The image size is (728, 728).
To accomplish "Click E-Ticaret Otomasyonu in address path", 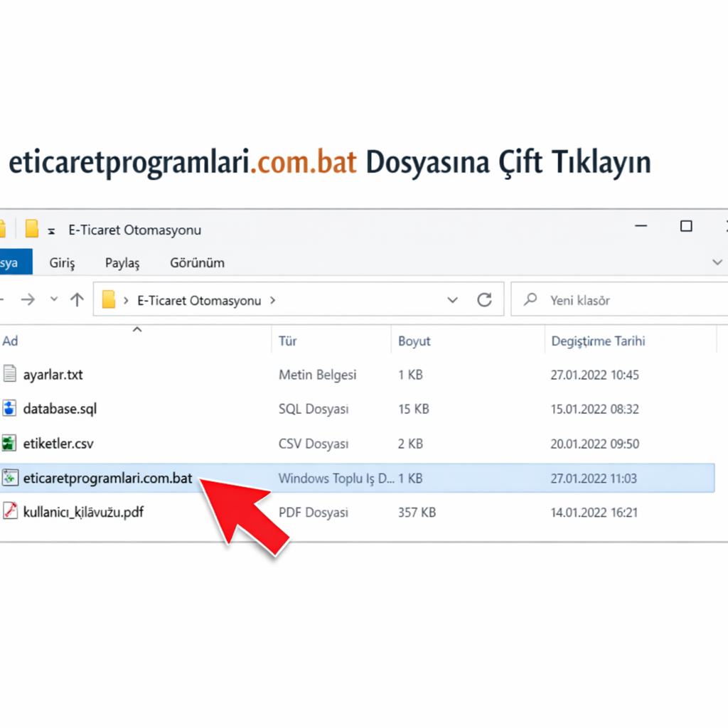I will (x=198, y=301).
